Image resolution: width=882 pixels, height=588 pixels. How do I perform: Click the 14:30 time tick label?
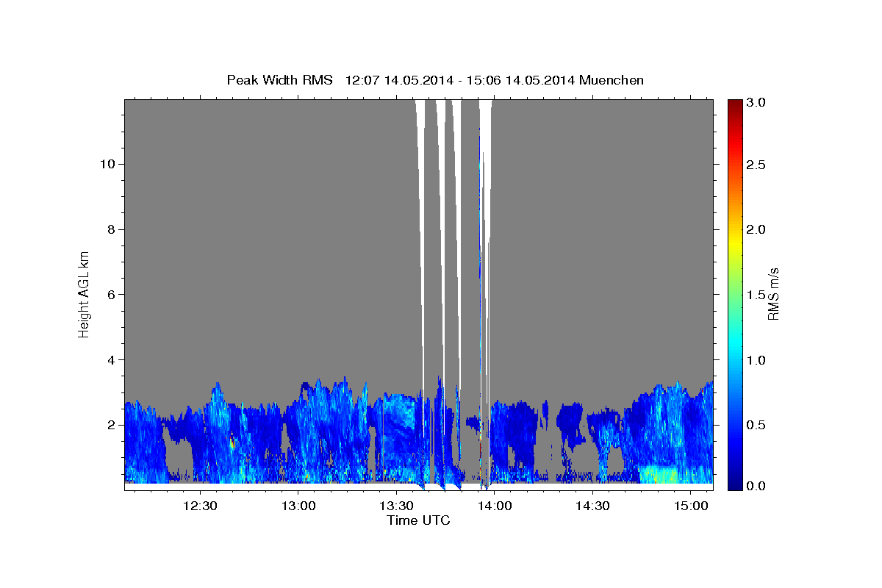point(592,506)
